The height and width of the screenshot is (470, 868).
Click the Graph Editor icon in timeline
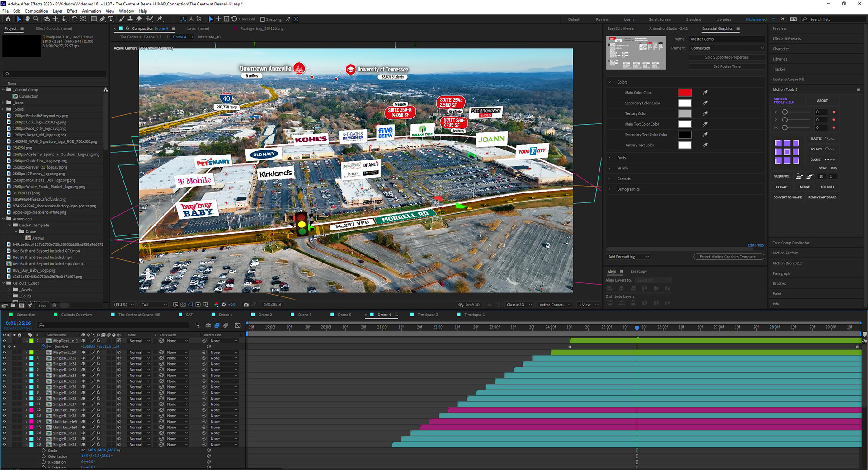(x=237, y=325)
